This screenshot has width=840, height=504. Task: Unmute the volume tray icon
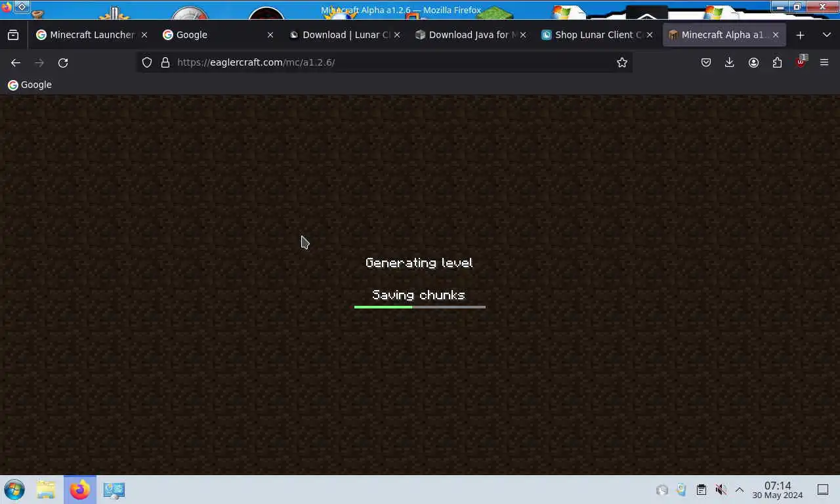pos(721,490)
